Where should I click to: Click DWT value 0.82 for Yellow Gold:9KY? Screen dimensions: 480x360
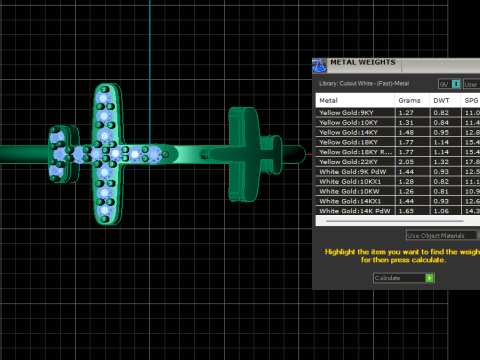coord(441,113)
